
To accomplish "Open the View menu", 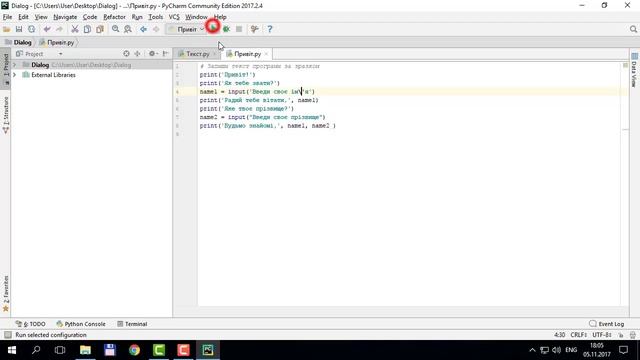I will [41, 17].
